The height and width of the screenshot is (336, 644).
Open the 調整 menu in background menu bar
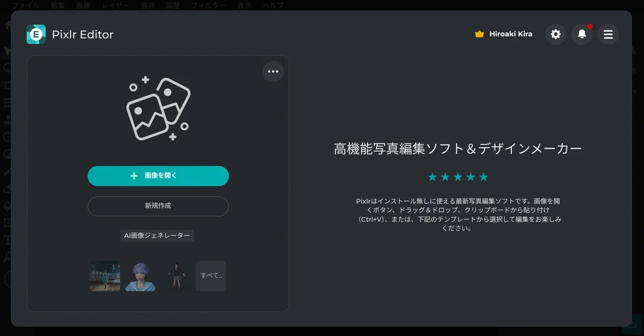[x=173, y=5]
